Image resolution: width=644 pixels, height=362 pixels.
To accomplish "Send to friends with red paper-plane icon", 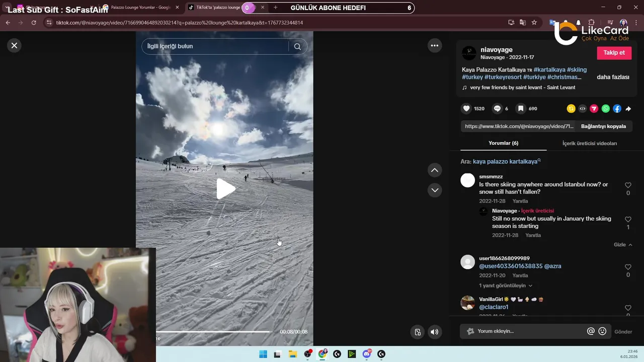I will point(594,109).
